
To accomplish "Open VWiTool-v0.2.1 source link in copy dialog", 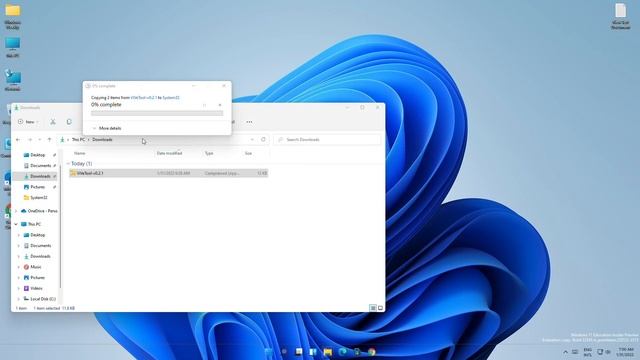I will tap(144, 98).
